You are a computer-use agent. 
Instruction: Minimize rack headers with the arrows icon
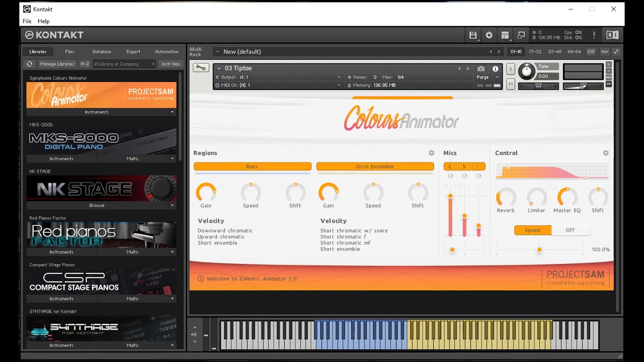pyautogui.click(x=616, y=51)
